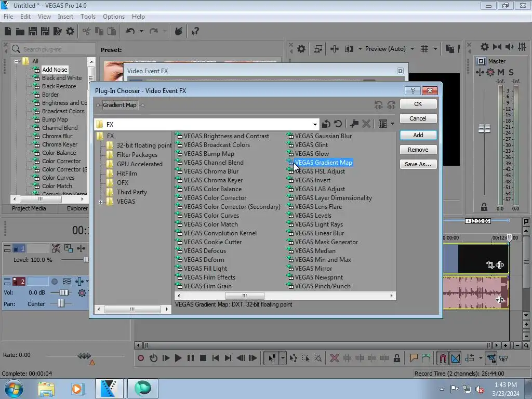Open the Insert menu
532x399 pixels.
pos(65,16)
